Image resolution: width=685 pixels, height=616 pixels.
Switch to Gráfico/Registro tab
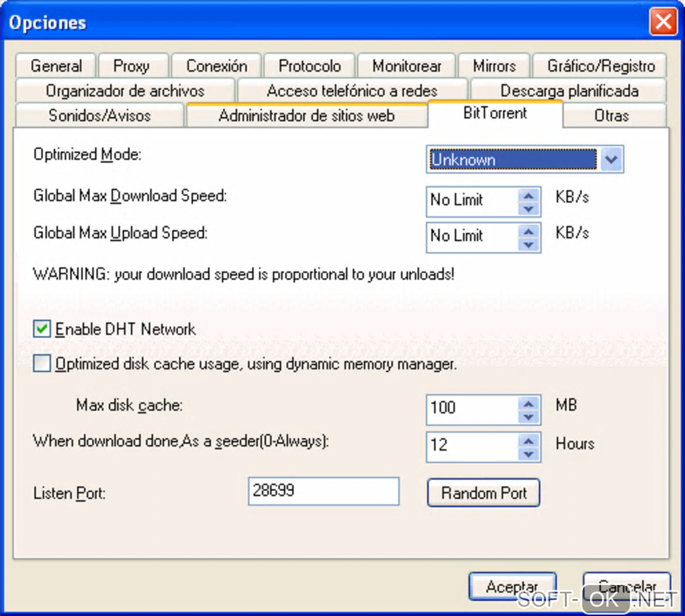point(600,66)
